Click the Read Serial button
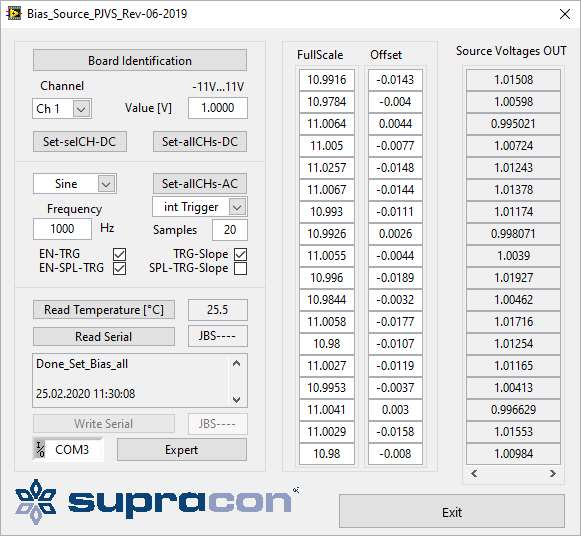 (104, 336)
